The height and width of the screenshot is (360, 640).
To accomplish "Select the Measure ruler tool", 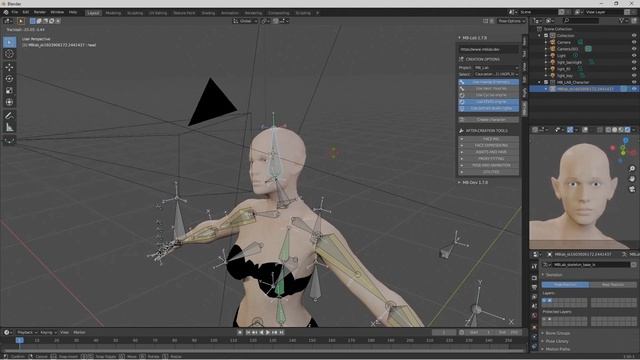I will point(9,128).
